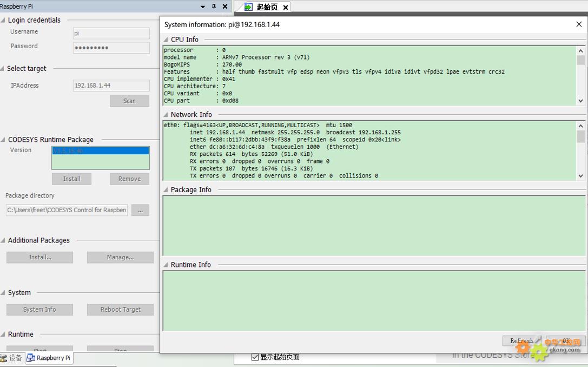The image size is (588, 367).
Task: Click the Remove package button
Action: click(129, 179)
